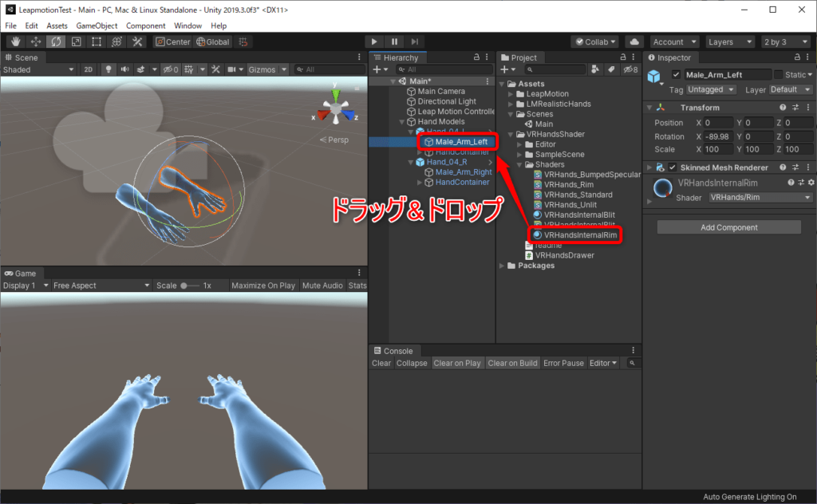Open Skinned Mesh Renderer preset icon

(795, 167)
